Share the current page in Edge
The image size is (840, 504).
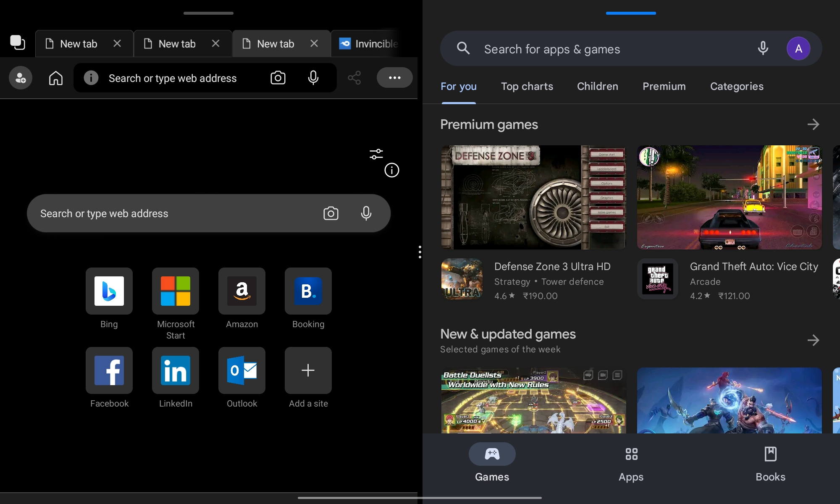coord(354,78)
